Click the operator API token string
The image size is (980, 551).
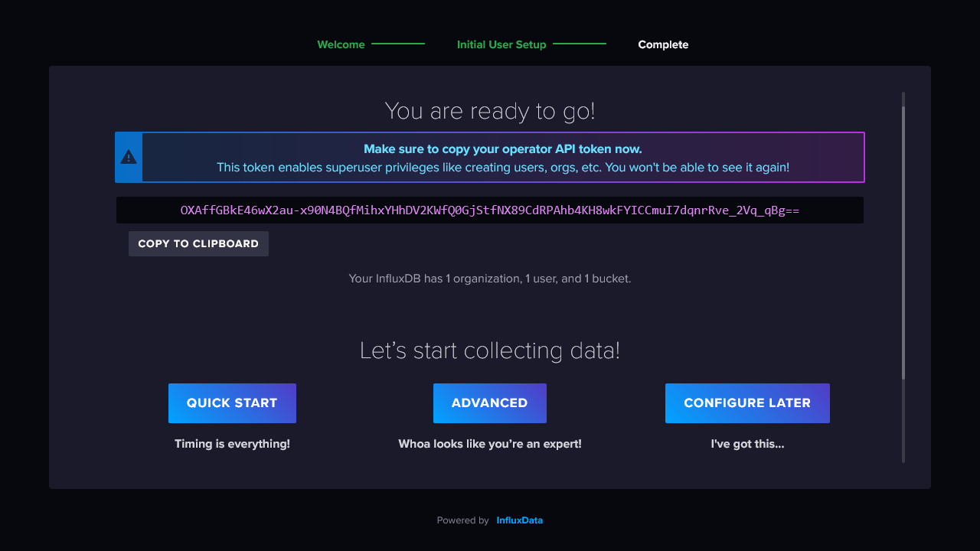490,210
